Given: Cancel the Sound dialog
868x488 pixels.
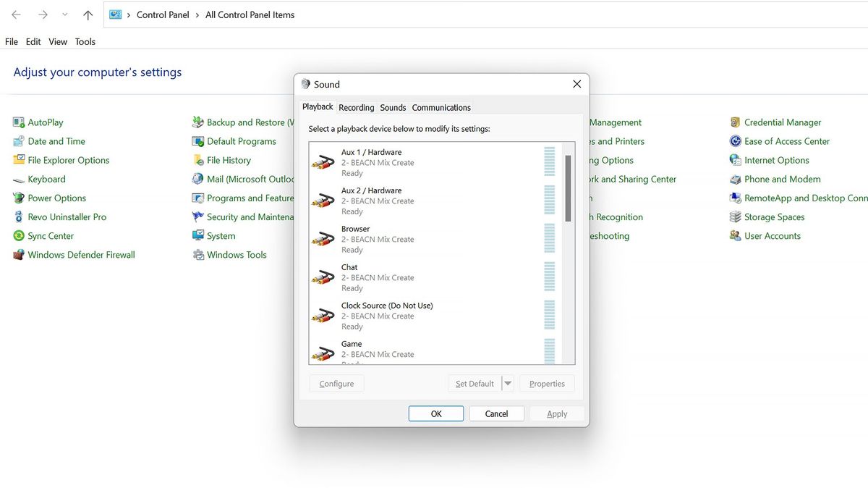Looking at the screenshot, I should point(496,413).
